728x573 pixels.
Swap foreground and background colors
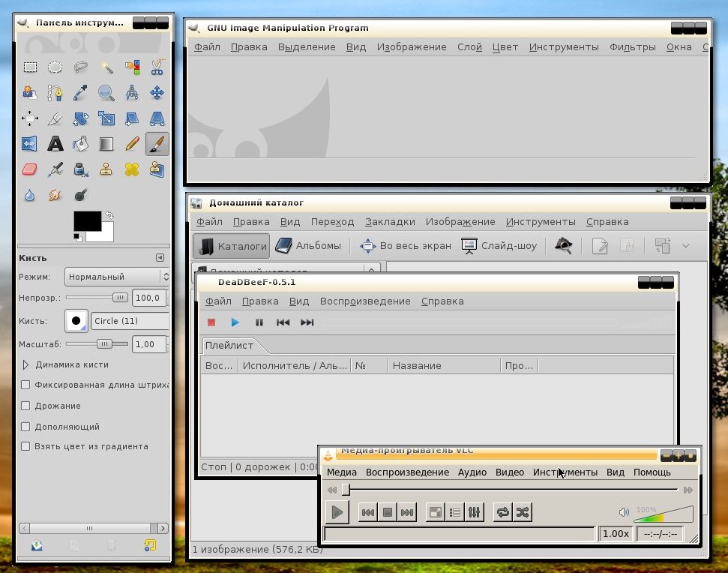(109, 215)
